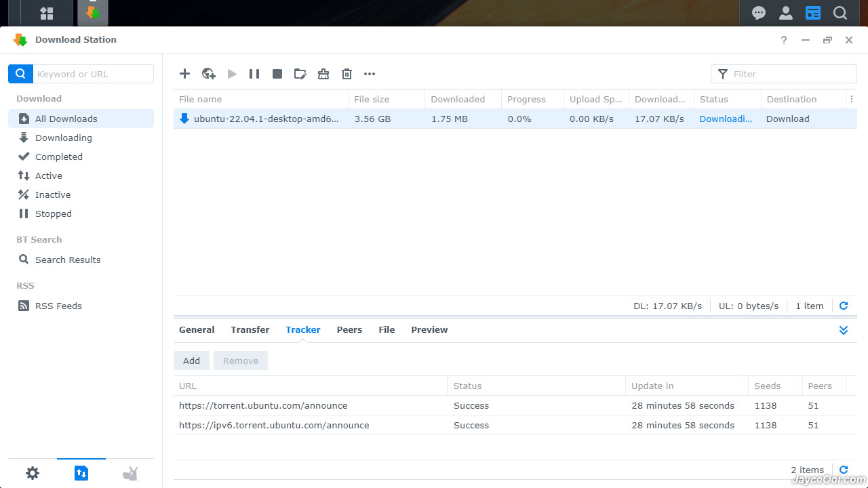Sort tasks by Upload Speed column
Screen dimensions: 868x488
597,99
